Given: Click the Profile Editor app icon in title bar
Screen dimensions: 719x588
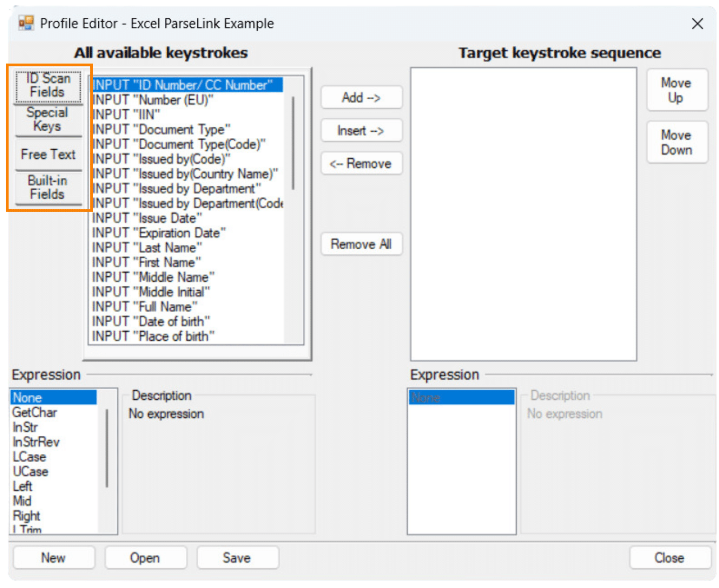Looking at the screenshot, I should coord(26,23).
